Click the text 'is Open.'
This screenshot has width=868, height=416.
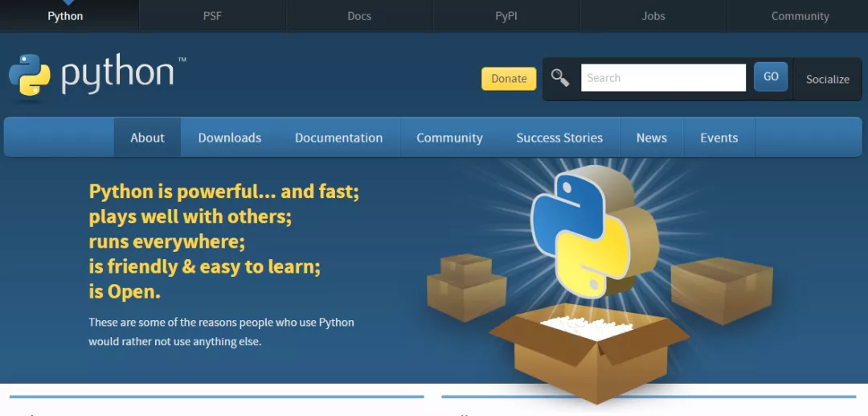coord(125,292)
